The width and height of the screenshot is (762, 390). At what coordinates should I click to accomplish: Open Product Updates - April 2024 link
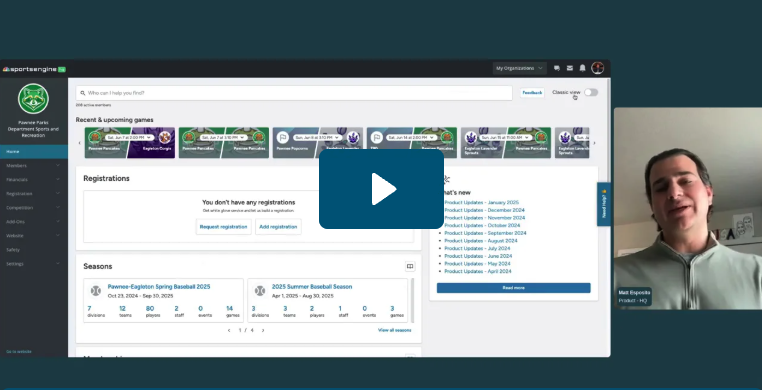(x=478, y=271)
